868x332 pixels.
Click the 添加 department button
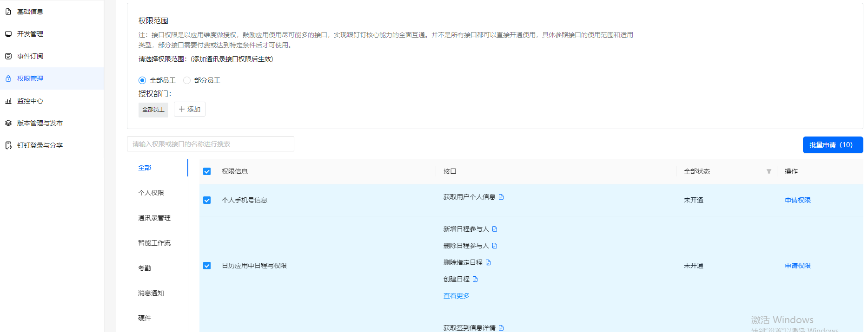point(190,109)
